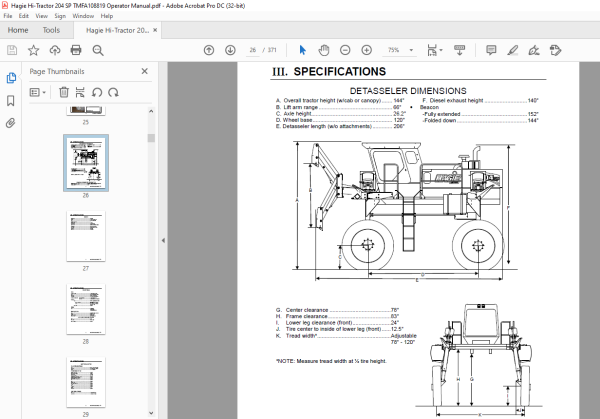Click the NOTE about tread width
600x419 pixels.
pyautogui.click(x=331, y=361)
